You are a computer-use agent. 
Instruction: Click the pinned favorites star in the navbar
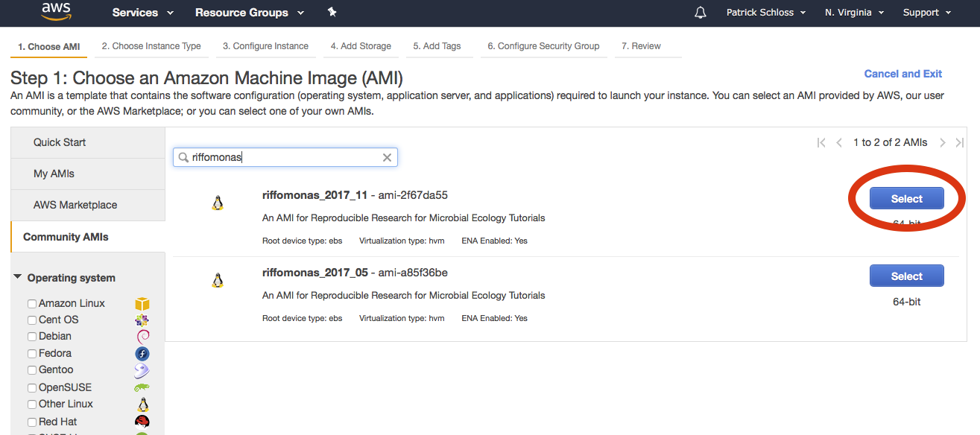click(332, 12)
